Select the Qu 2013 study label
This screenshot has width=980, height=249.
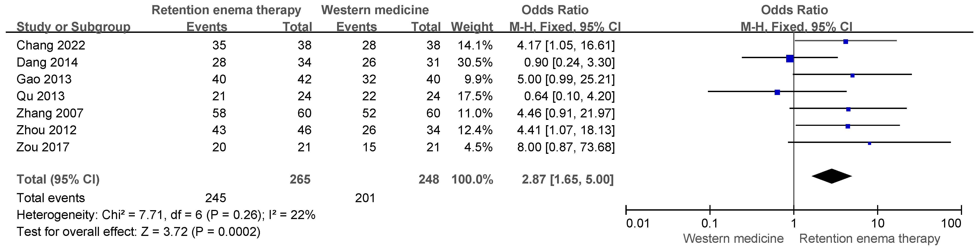click(x=40, y=96)
